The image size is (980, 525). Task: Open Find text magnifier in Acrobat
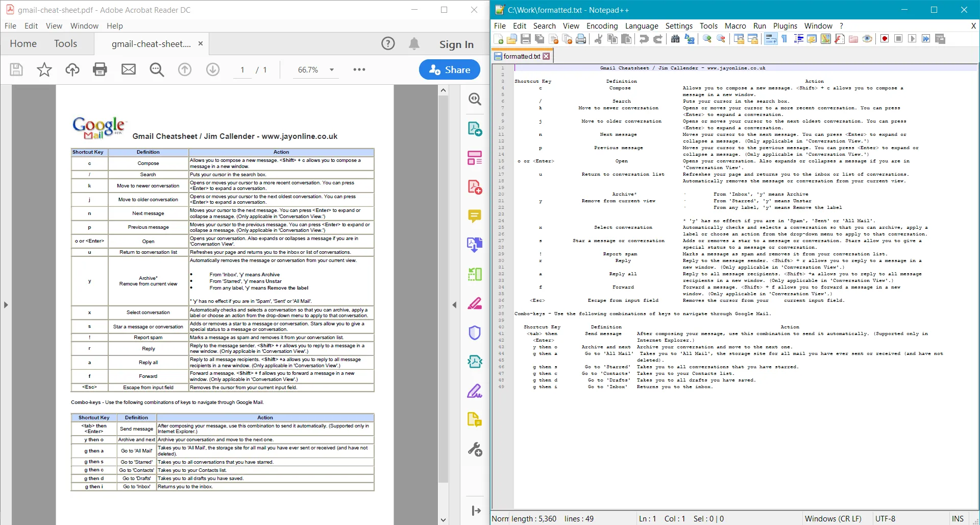[x=157, y=69]
